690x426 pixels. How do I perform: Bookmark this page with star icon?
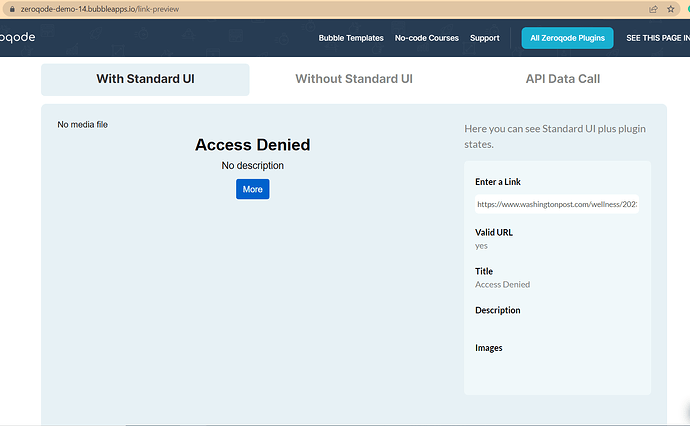click(671, 9)
